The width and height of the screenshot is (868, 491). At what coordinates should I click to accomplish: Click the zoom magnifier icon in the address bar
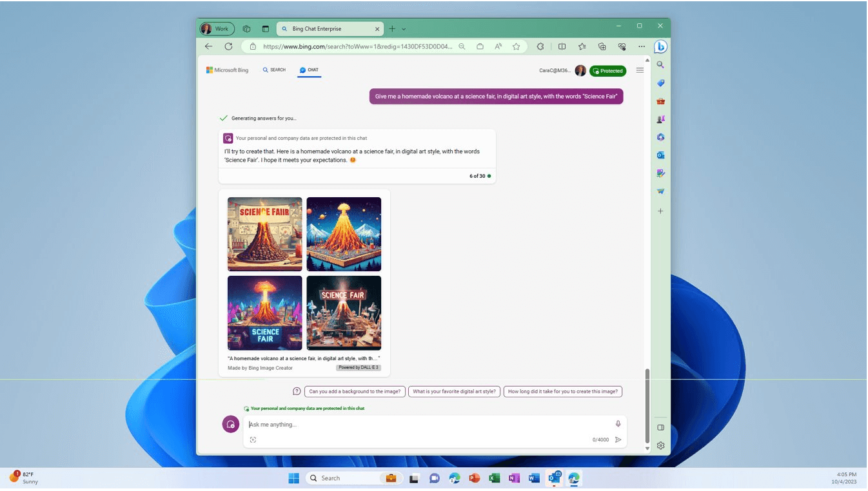click(x=462, y=46)
